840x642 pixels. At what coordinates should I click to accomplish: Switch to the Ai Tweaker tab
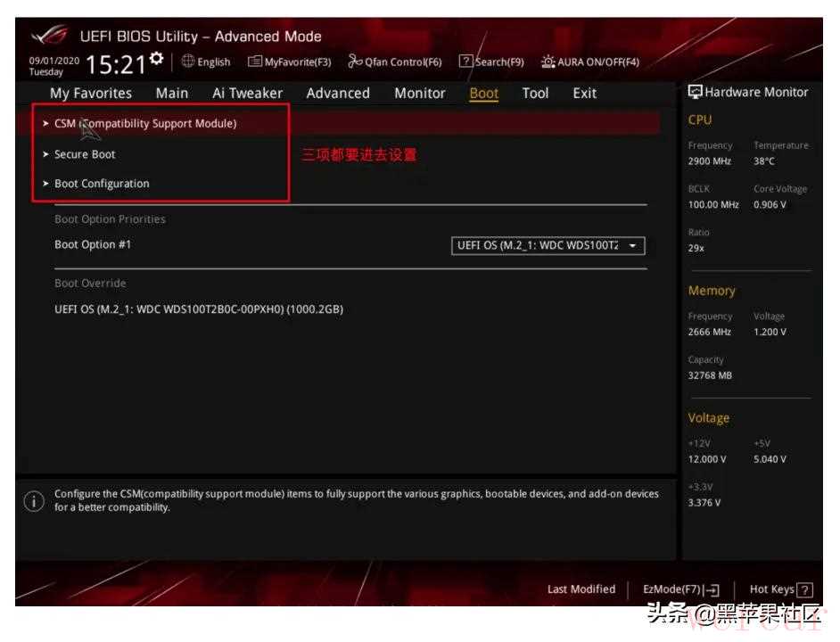(247, 93)
